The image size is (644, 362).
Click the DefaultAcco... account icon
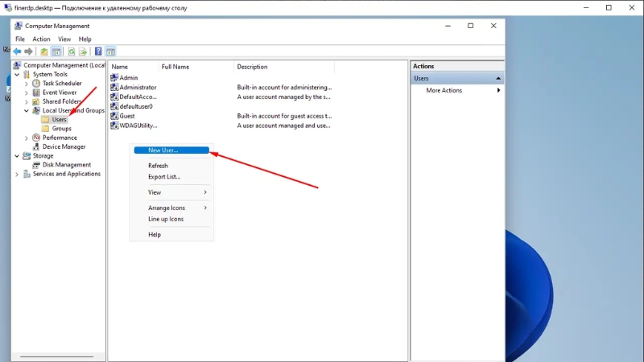[114, 97]
